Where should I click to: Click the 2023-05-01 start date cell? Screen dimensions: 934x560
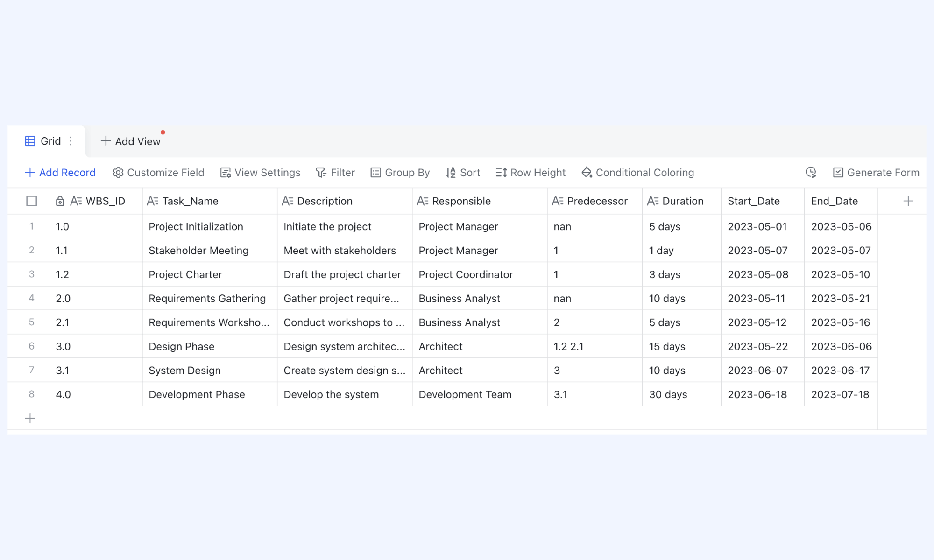point(763,226)
